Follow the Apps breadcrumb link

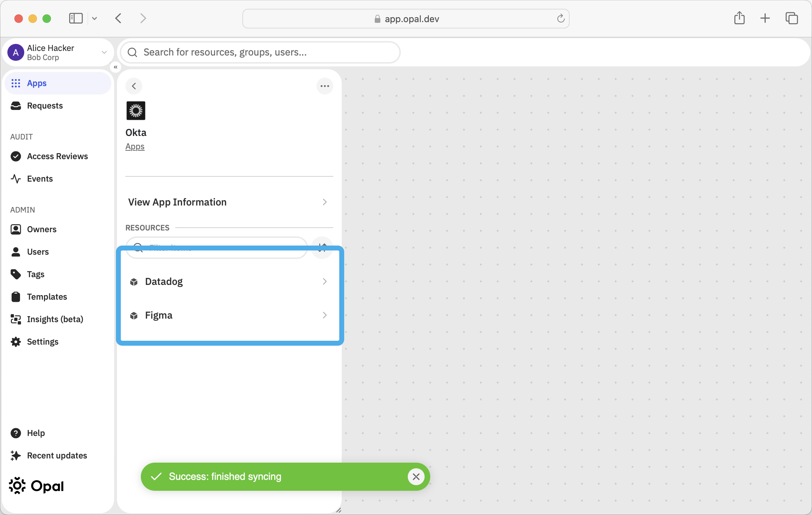(x=135, y=146)
